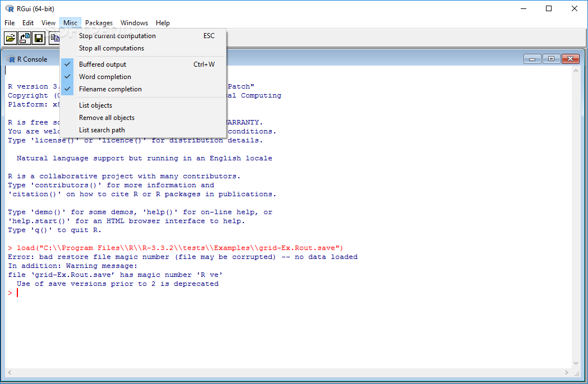Open the File menu

click(10, 23)
